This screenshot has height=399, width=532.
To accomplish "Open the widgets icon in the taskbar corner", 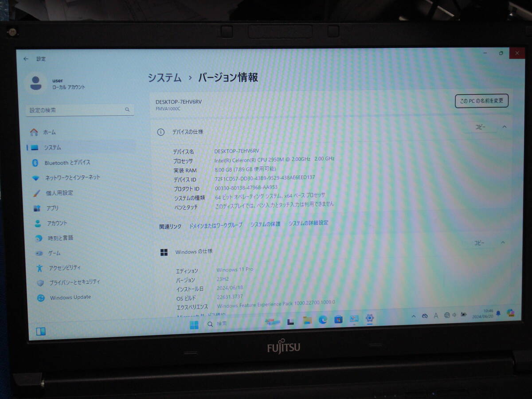I will click(x=41, y=331).
